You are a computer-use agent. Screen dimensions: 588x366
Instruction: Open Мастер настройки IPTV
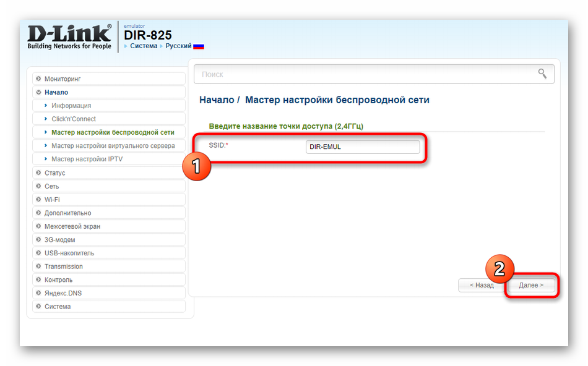[87, 160]
